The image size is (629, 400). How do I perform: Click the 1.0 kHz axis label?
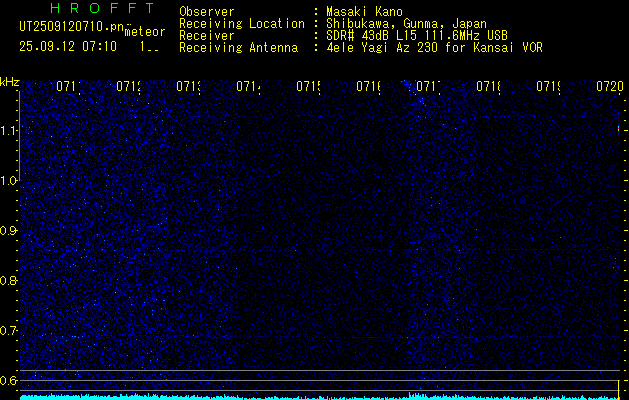tap(9, 181)
